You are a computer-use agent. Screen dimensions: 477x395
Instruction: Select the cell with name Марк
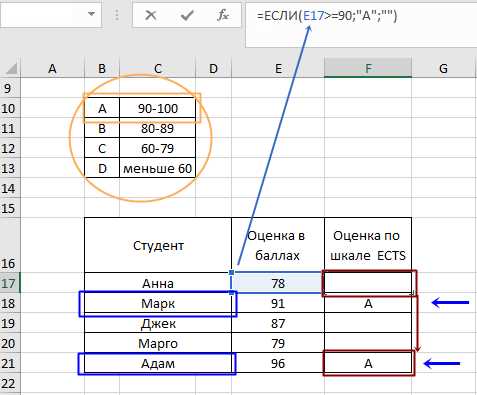[x=158, y=303]
